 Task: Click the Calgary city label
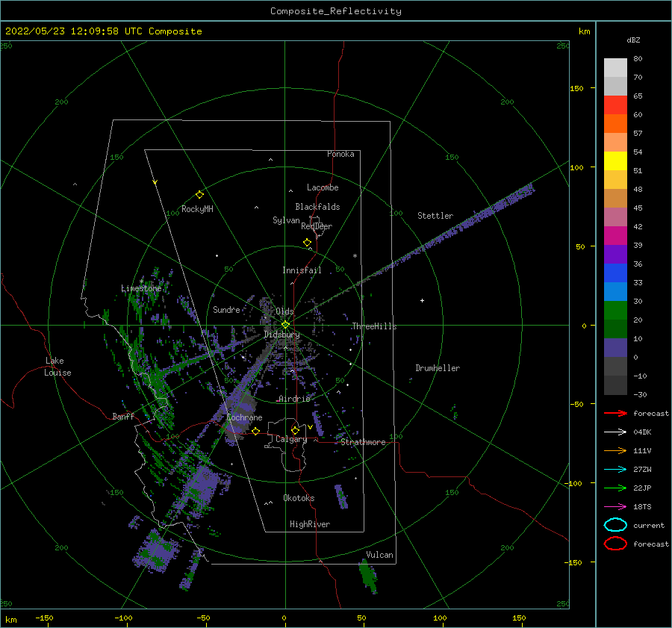click(291, 439)
